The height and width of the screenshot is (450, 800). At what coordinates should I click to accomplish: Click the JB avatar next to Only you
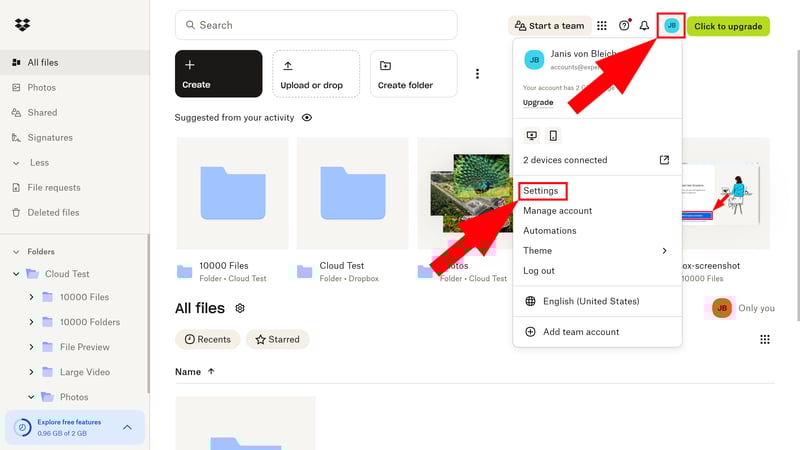tap(722, 308)
